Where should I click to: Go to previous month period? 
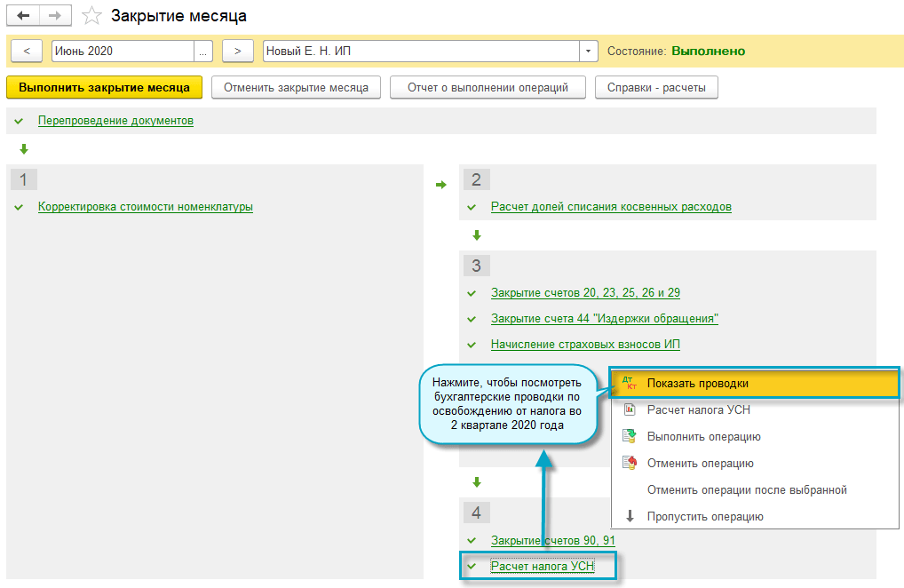pos(27,52)
